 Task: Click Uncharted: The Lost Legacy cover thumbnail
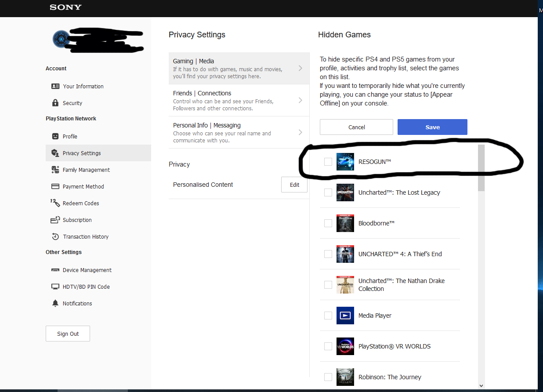345,192
